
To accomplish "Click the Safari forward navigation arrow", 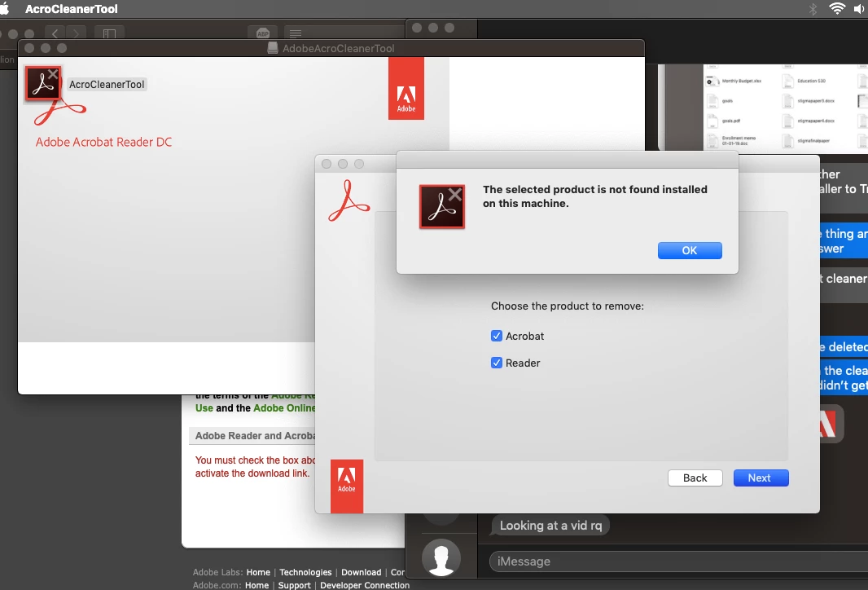I will point(76,33).
